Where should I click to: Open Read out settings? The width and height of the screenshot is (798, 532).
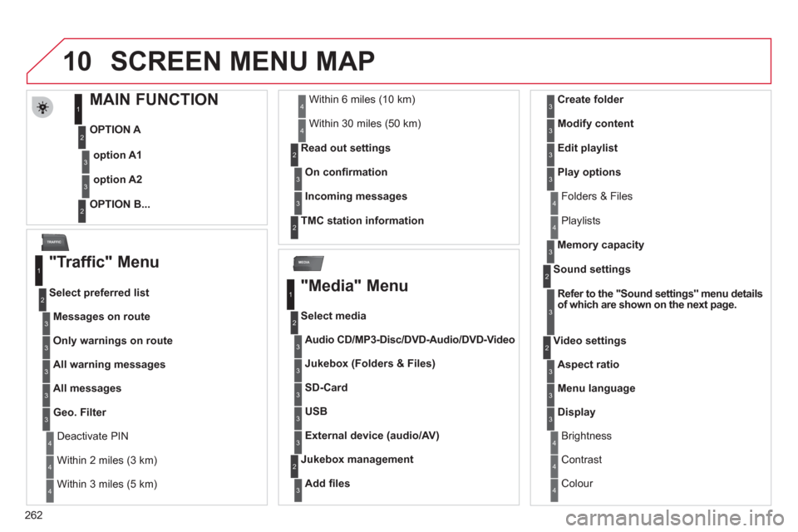click(346, 148)
